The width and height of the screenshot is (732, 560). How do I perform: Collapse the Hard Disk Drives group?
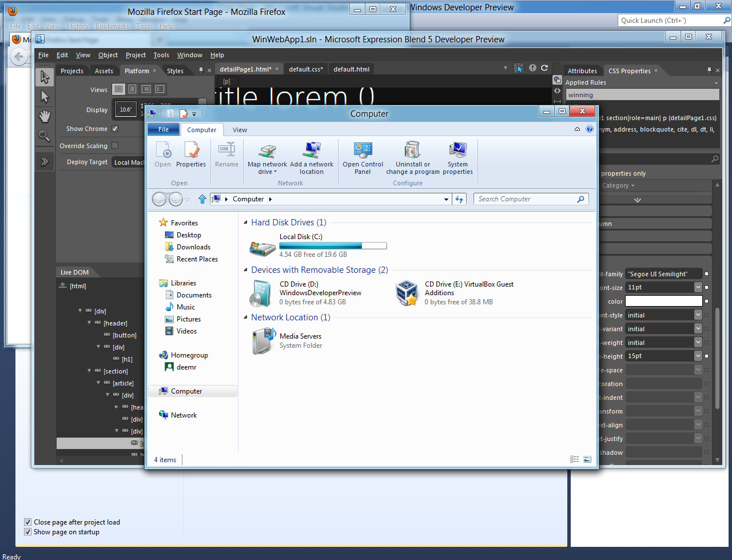click(x=246, y=223)
